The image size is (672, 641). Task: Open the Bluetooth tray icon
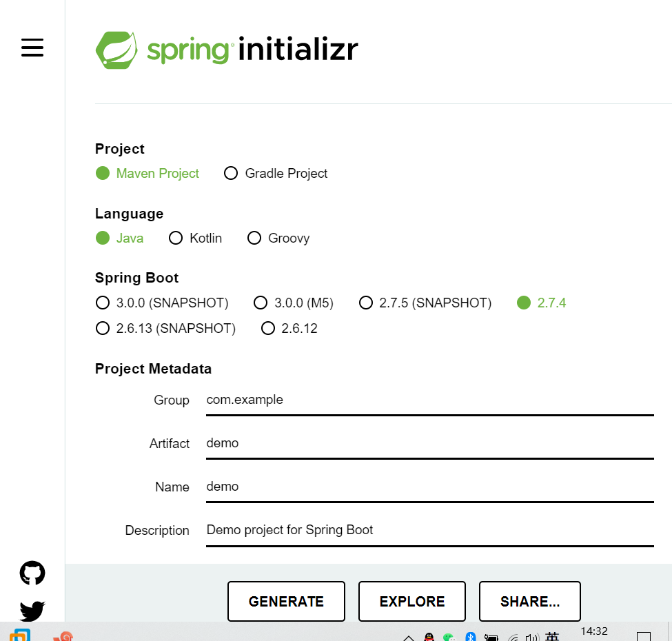471,636
